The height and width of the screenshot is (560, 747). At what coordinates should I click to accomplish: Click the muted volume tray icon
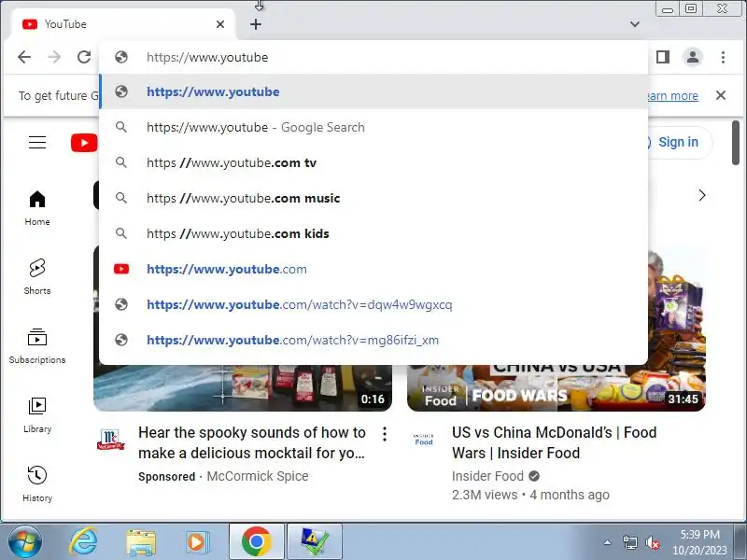point(652,542)
